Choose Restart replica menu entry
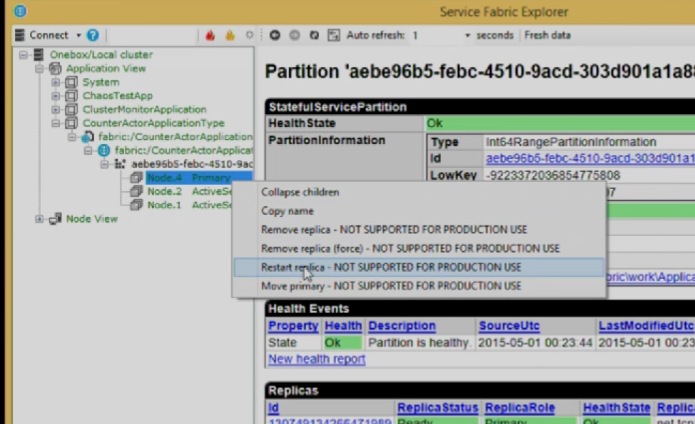 click(x=419, y=267)
